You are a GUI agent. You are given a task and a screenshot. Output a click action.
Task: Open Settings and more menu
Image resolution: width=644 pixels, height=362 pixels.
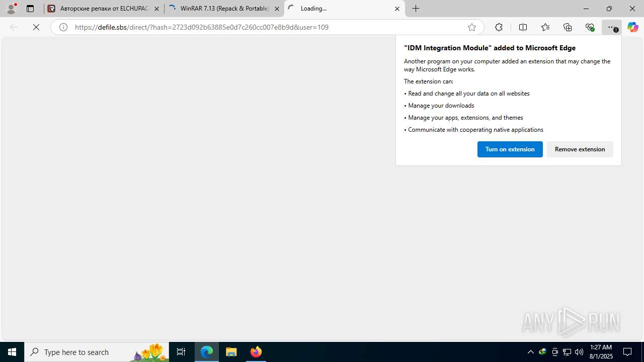pos(612,27)
